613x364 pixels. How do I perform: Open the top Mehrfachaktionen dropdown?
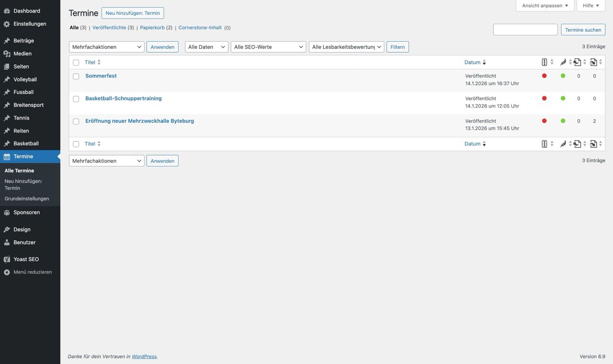tap(106, 47)
